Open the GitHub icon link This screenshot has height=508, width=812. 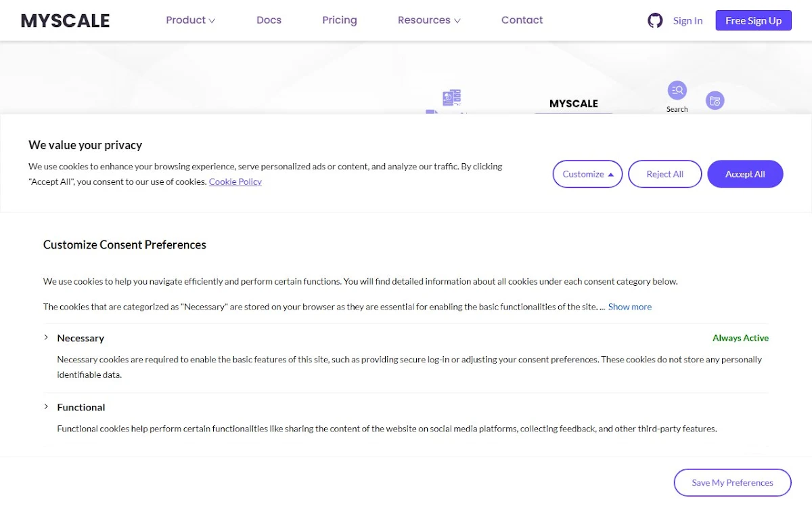[x=655, y=20]
